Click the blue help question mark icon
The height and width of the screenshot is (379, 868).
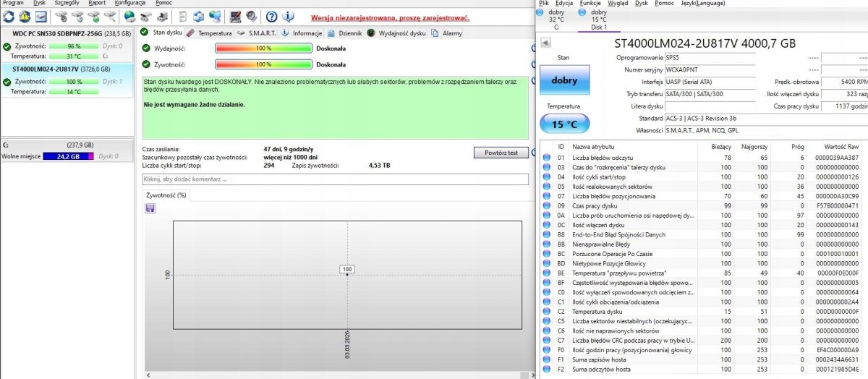point(271,16)
